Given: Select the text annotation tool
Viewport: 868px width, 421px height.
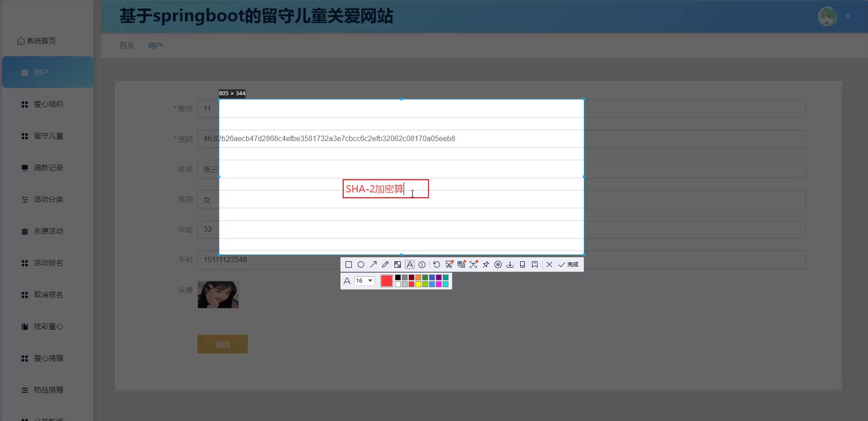Looking at the screenshot, I should pyautogui.click(x=410, y=264).
